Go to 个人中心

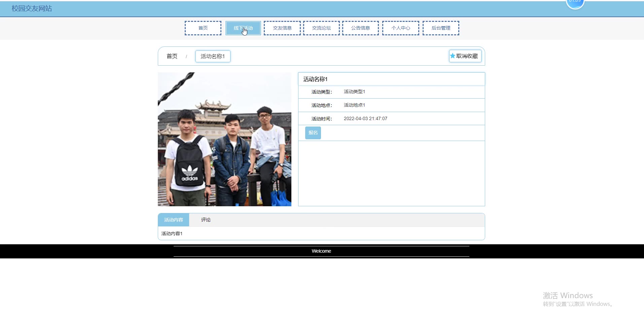pos(400,28)
